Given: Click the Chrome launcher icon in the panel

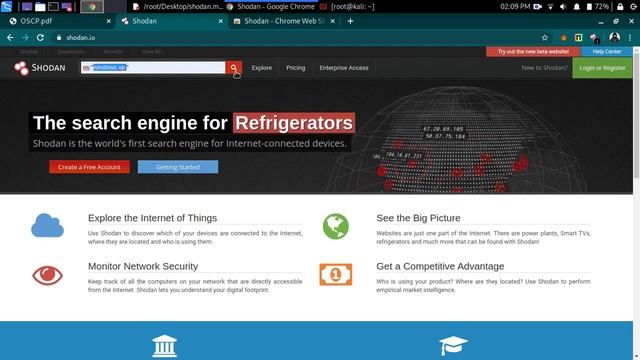Looking at the screenshot, I should 92,7.
